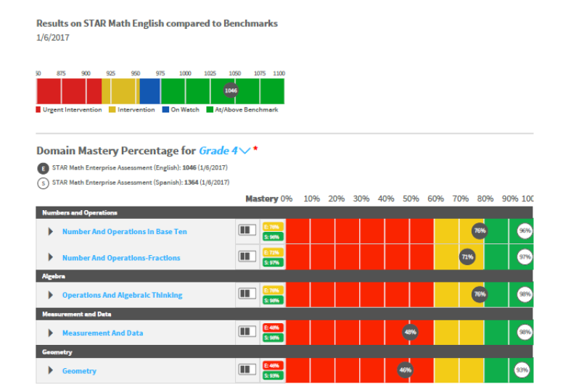
Task: Click the Algebra section header
Action: point(284,276)
